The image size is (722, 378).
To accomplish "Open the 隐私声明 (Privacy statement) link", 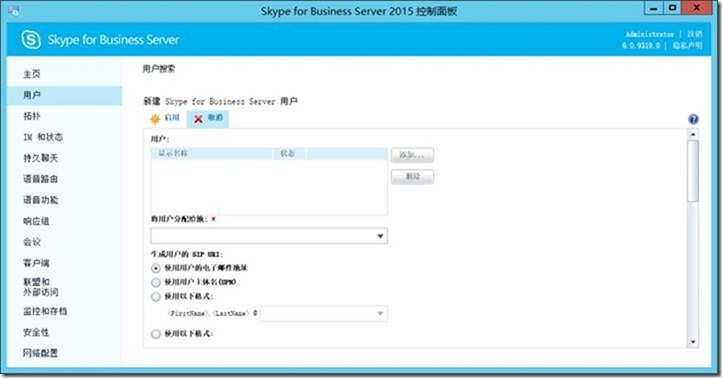I will [x=687, y=45].
